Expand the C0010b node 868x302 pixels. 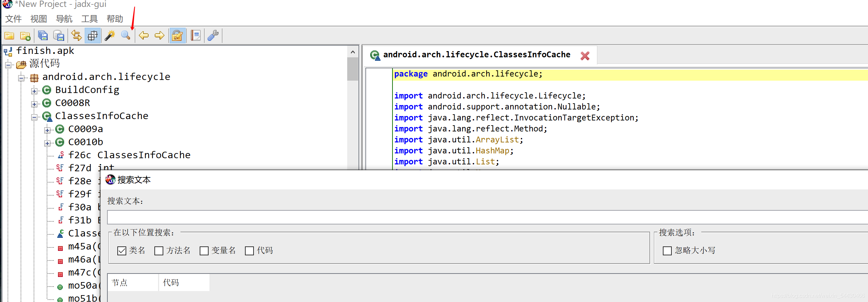(47, 143)
